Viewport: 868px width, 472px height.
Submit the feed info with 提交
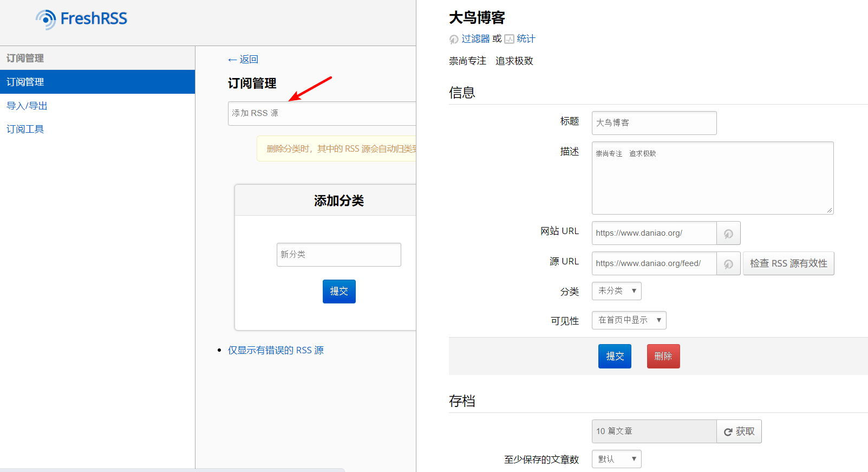pos(615,357)
